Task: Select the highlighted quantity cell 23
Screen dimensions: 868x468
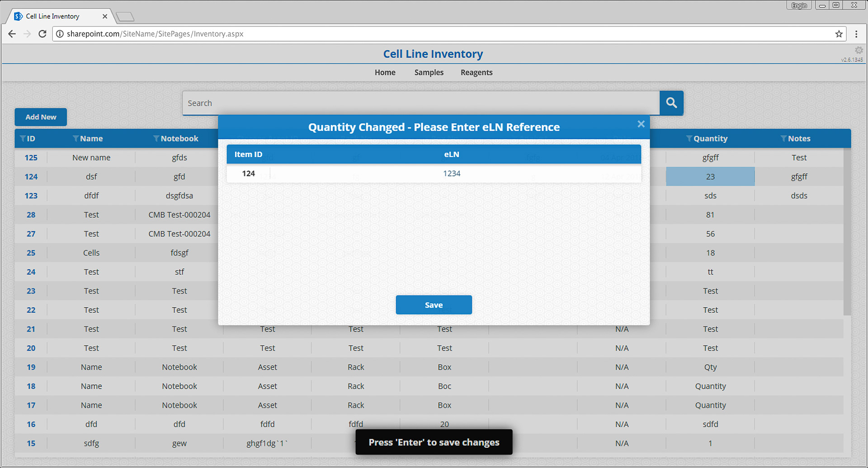Action: pyautogui.click(x=710, y=176)
